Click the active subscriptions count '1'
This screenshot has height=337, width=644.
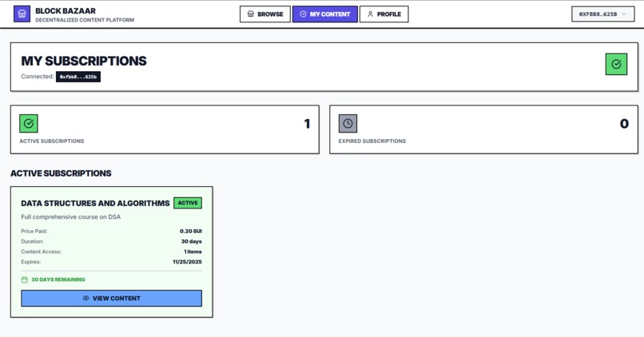[x=307, y=124]
